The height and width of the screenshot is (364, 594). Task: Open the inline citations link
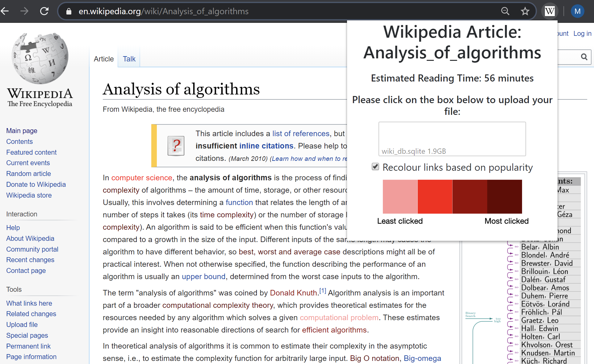coord(266,146)
